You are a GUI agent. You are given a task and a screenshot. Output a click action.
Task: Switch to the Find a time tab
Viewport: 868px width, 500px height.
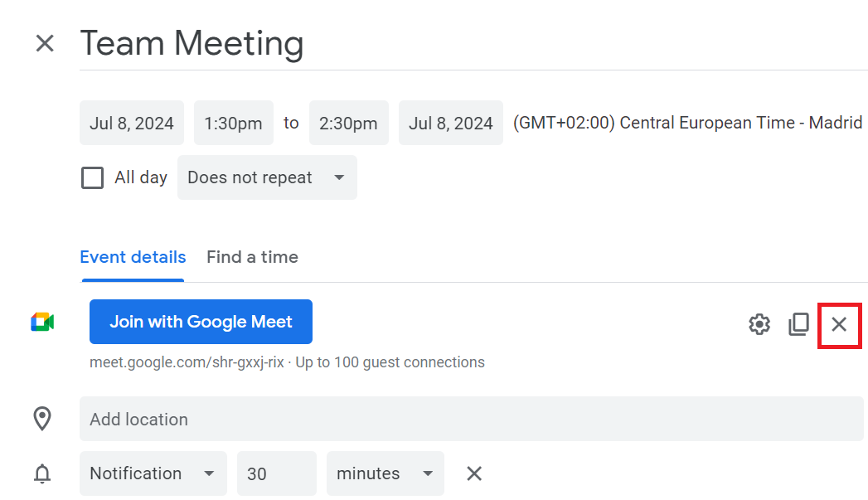click(x=252, y=257)
